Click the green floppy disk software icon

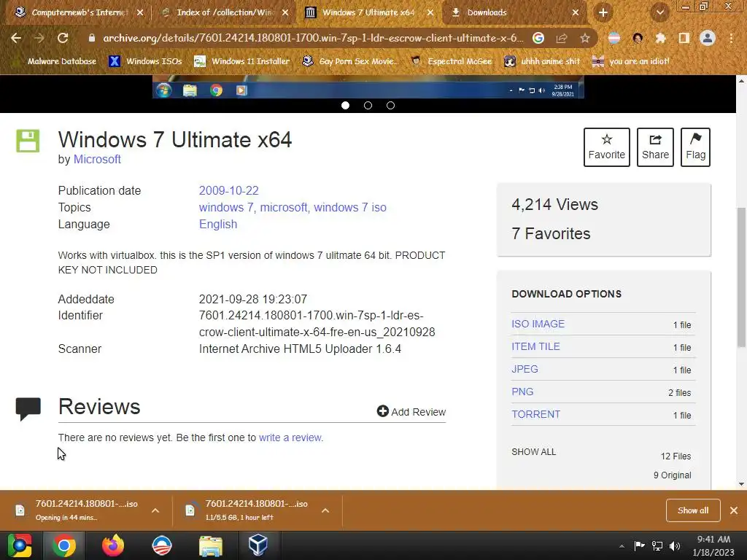pyautogui.click(x=28, y=141)
